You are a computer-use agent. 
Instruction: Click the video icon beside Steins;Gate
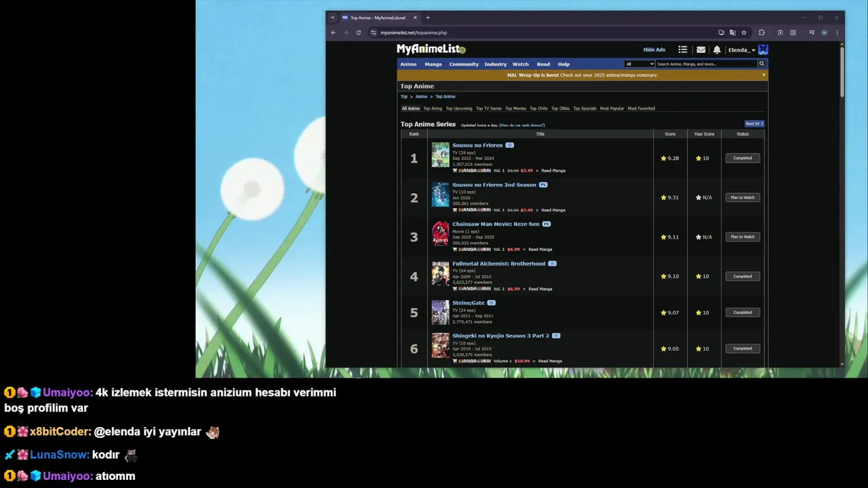point(492,303)
